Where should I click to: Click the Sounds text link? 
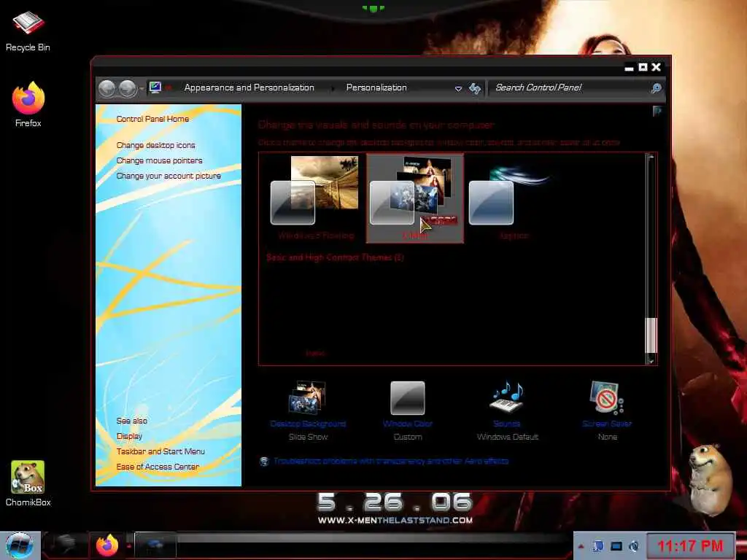(x=507, y=424)
